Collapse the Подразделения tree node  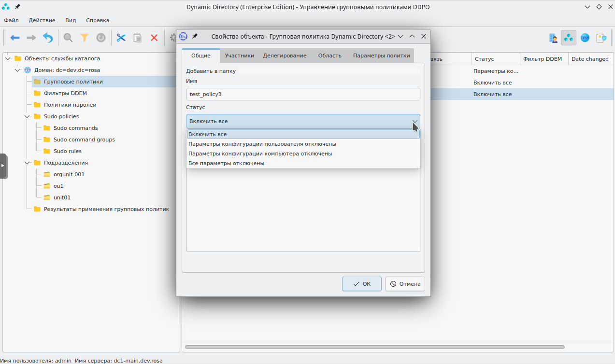tap(27, 163)
